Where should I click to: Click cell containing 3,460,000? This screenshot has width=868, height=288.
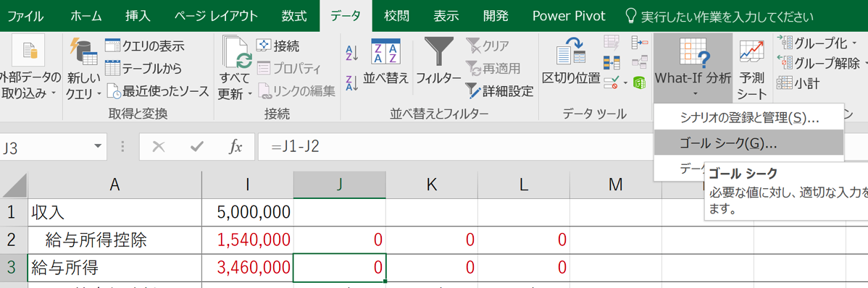pos(248,268)
